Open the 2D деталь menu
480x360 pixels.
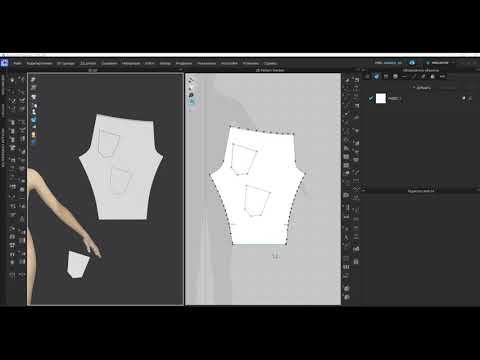tap(88, 63)
